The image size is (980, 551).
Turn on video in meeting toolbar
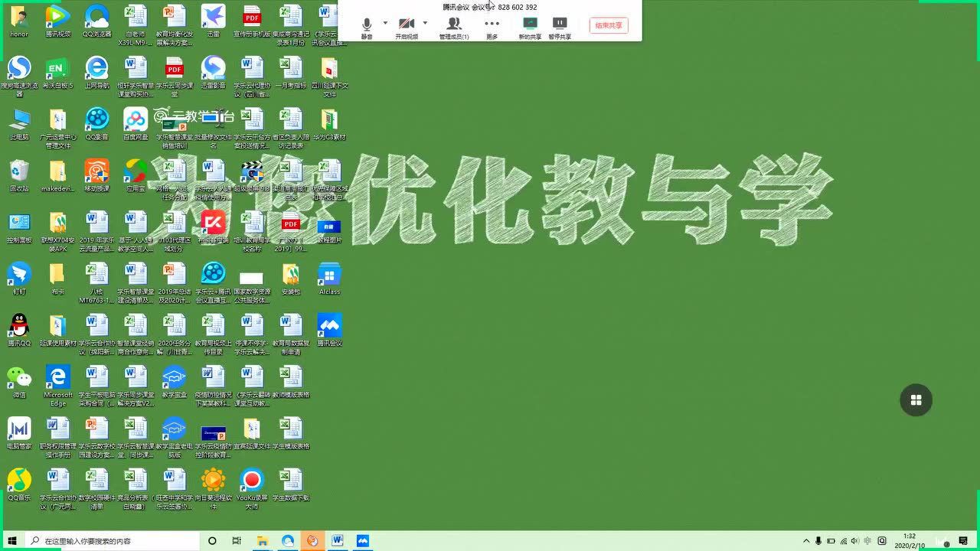(x=407, y=28)
